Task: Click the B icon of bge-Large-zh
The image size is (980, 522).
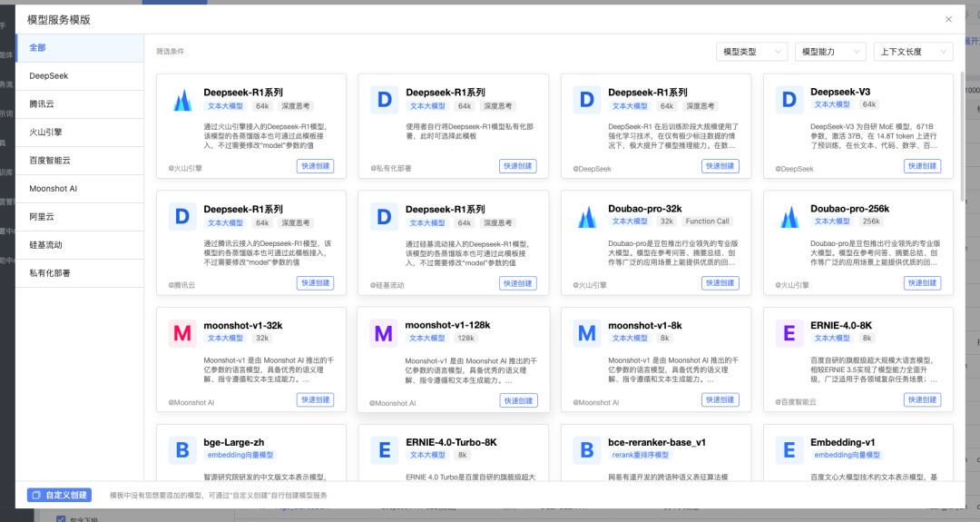Action: [181, 450]
